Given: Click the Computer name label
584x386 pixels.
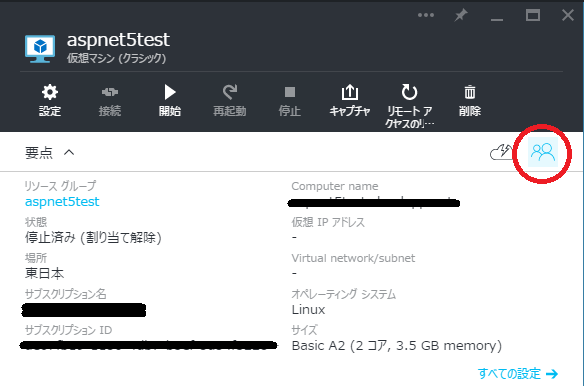Looking at the screenshot, I should [x=334, y=186].
